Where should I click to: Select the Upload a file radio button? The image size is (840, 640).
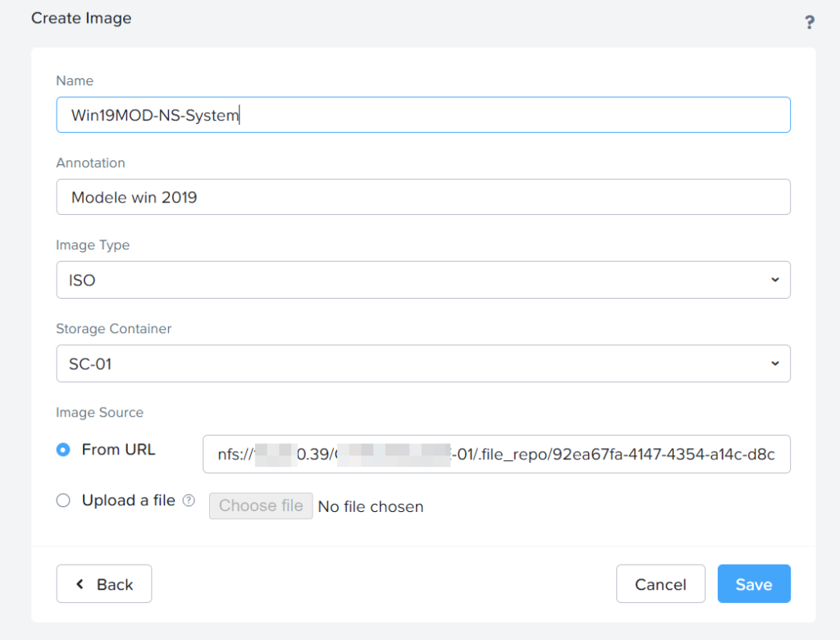[63, 501]
